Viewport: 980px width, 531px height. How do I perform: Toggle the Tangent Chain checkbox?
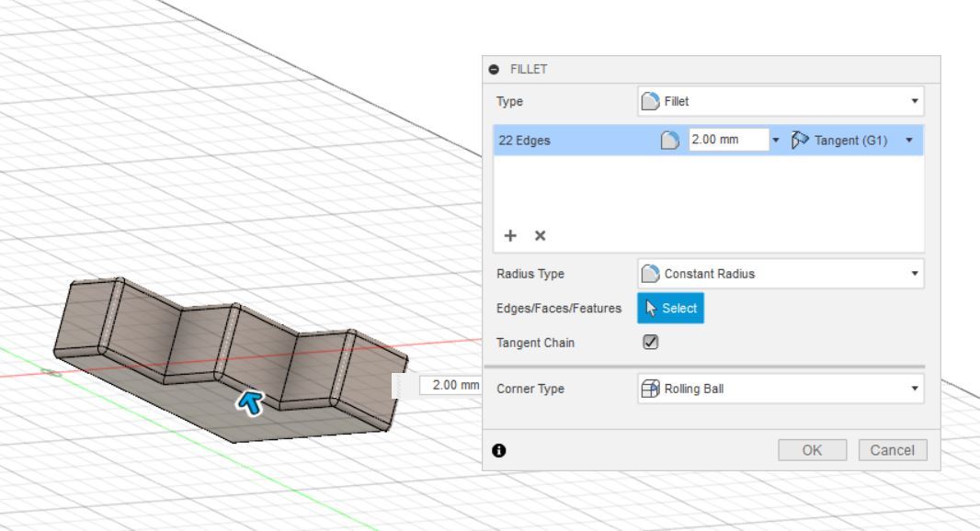[651, 343]
